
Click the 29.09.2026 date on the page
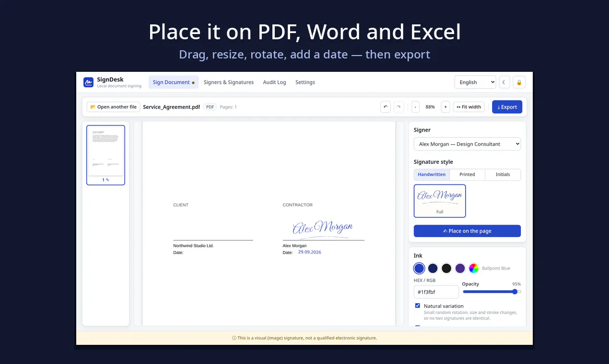coord(310,252)
